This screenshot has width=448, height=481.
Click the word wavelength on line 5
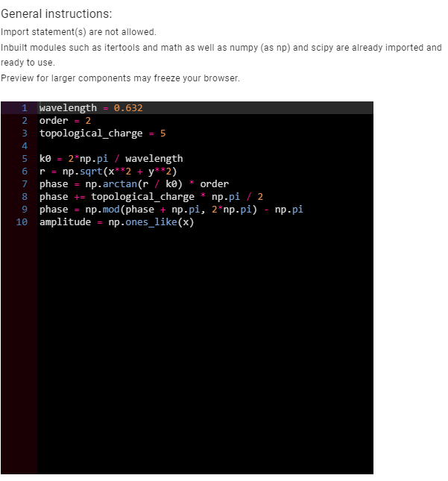click(154, 159)
